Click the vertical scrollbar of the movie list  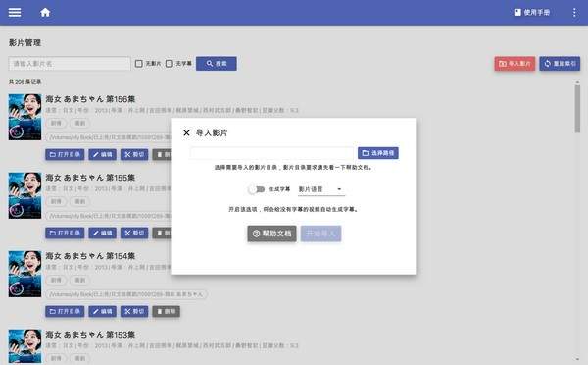(577, 109)
